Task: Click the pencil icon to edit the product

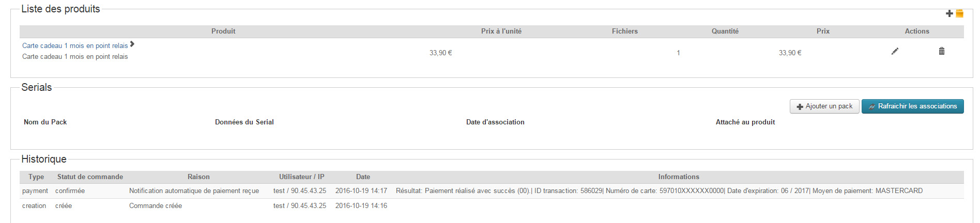Action: pos(895,51)
